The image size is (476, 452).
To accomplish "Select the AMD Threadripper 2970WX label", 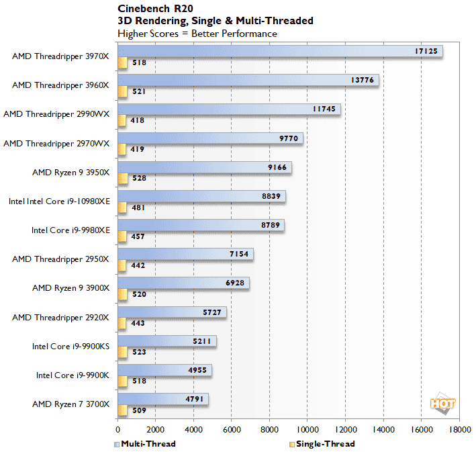I will [x=56, y=143].
